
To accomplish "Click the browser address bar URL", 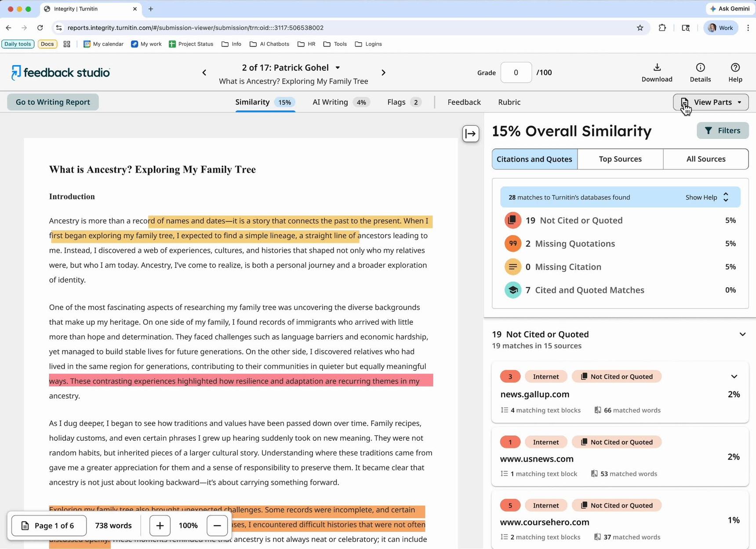I will 196,28.
